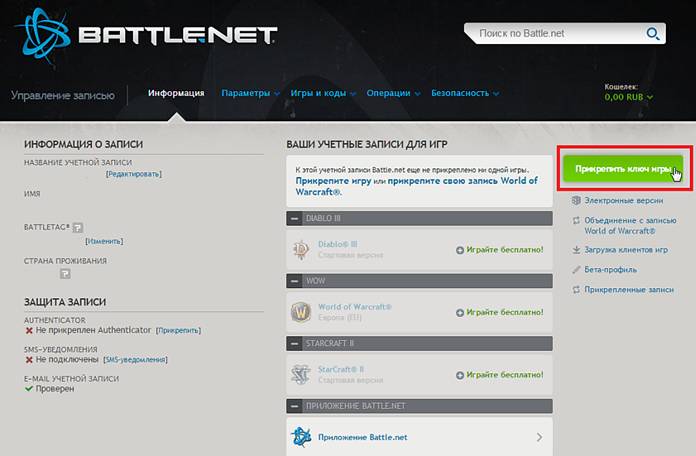Click the Загрузка клиентов игр link
696x456 pixels.
[x=626, y=250]
